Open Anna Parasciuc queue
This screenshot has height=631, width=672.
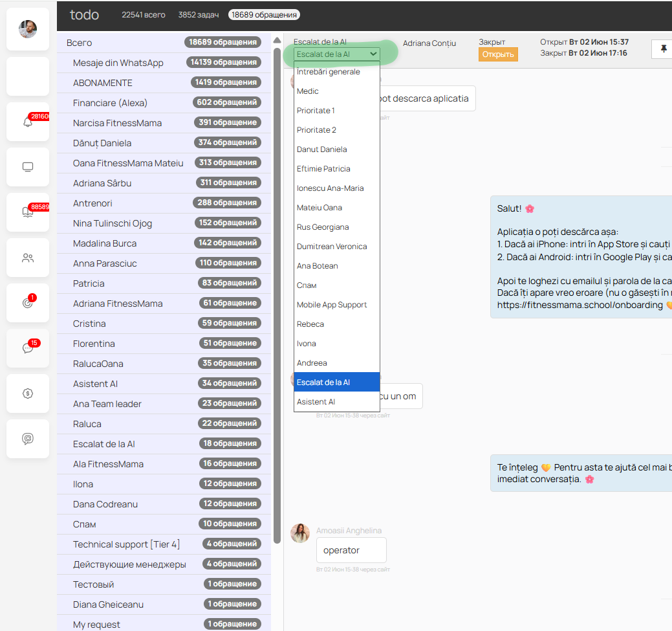(164, 263)
